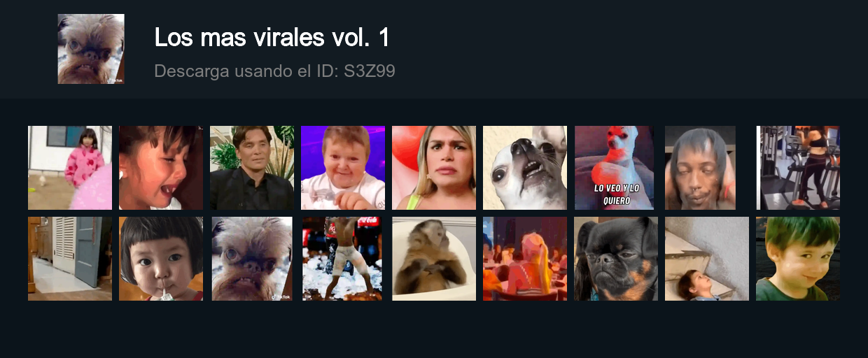
Task: Pick the scruffy griffon dog sticker in grid
Action: coord(252,259)
